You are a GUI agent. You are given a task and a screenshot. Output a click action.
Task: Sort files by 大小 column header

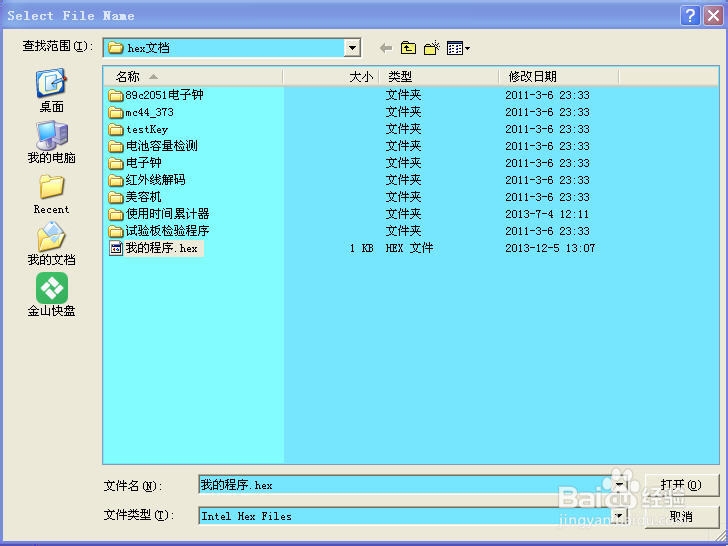331,77
